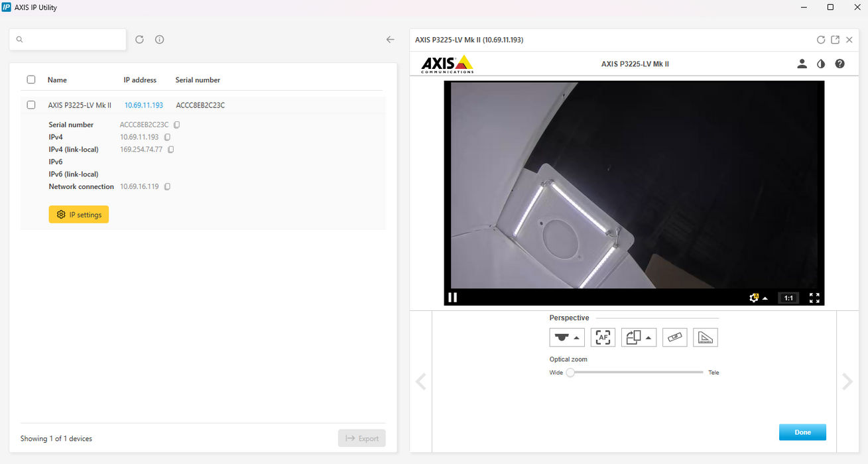This screenshot has width=868, height=464.
Task: Open the mounting position dropdown
Action: [567, 337]
